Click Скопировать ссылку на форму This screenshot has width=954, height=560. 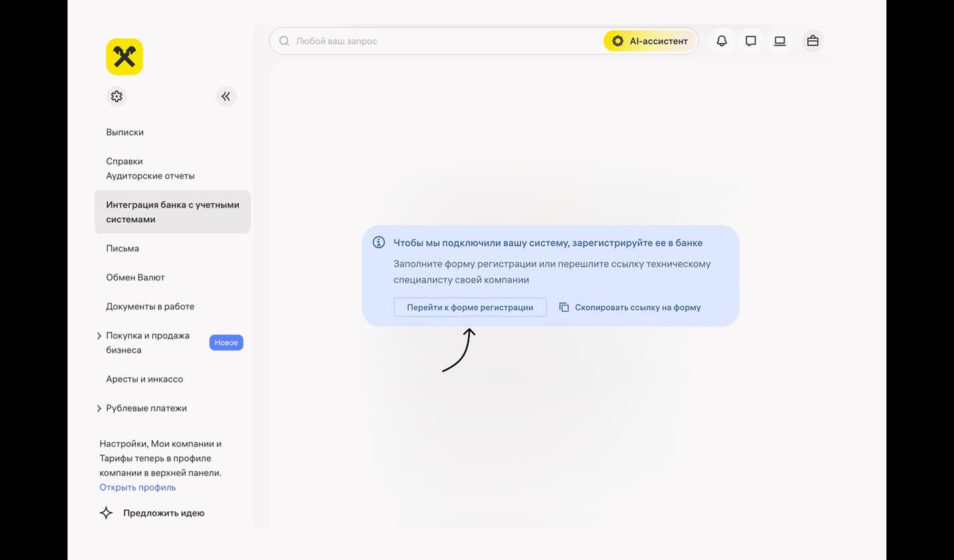(630, 308)
